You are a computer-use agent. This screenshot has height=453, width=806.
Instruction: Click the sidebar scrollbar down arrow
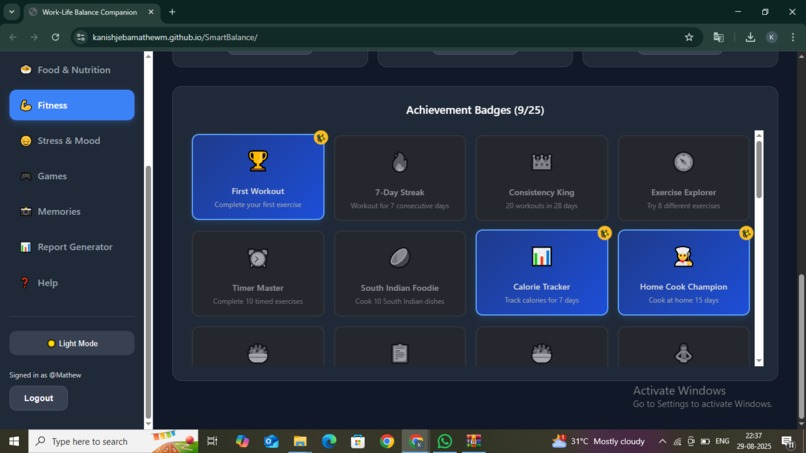click(148, 424)
